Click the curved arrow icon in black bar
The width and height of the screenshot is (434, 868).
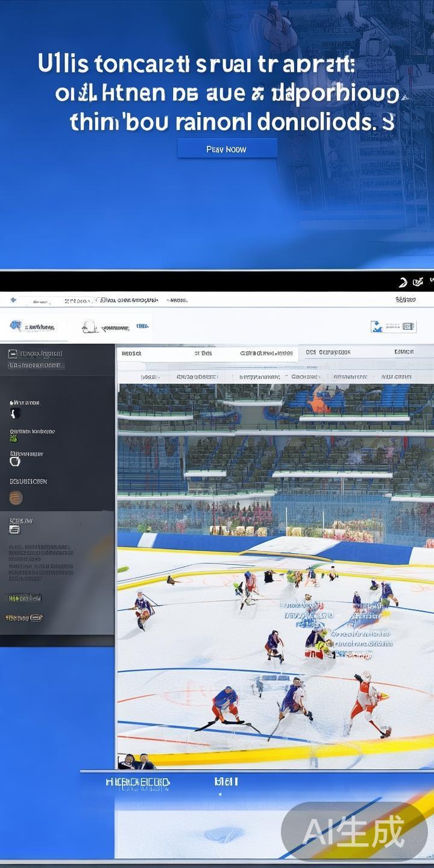[403, 281]
